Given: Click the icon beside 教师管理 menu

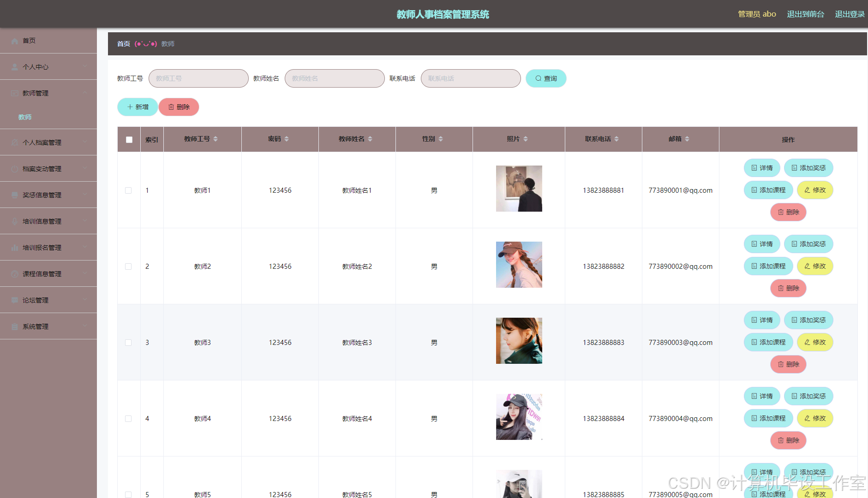Looking at the screenshot, I should [x=15, y=94].
